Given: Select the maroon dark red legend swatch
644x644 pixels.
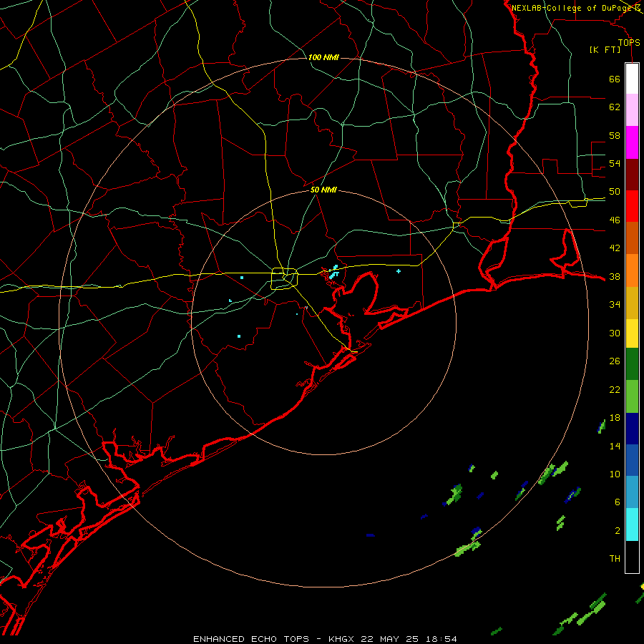Looking at the screenshot, I should click(632, 175).
